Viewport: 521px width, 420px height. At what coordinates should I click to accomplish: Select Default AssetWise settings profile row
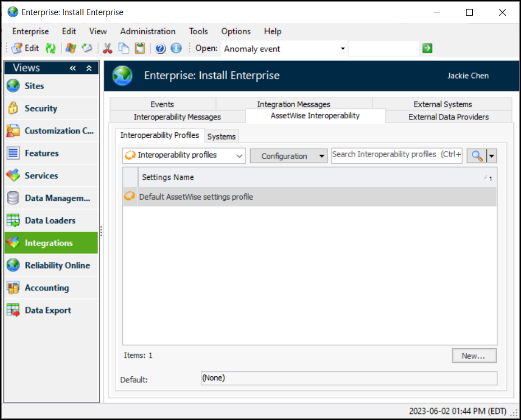pyautogui.click(x=310, y=197)
